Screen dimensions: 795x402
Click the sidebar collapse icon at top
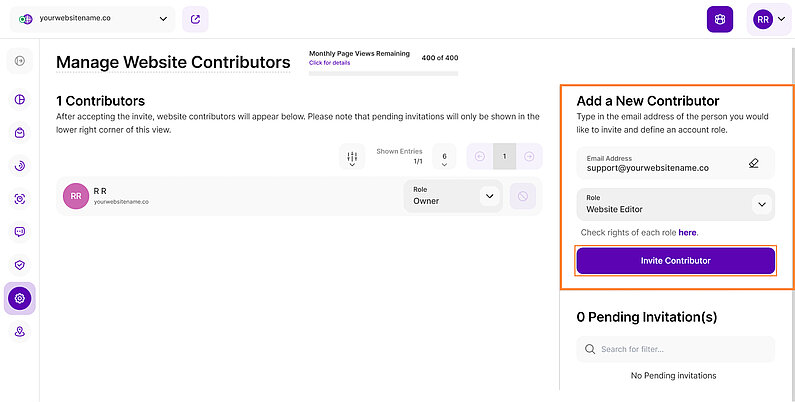20,62
